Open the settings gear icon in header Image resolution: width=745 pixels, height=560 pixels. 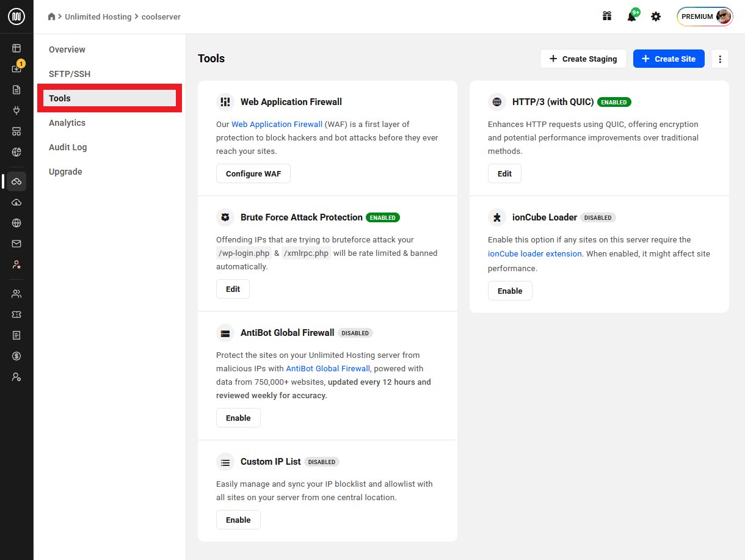[656, 16]
